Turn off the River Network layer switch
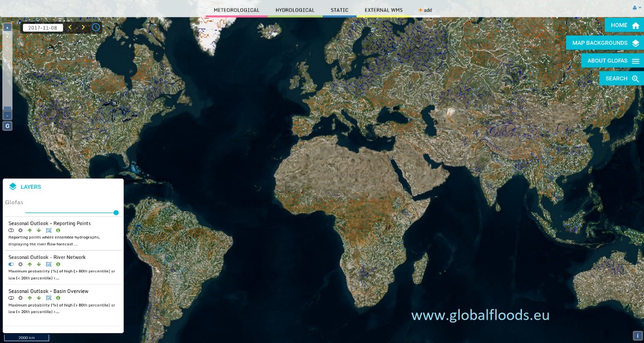 click(x=11, y=264)
